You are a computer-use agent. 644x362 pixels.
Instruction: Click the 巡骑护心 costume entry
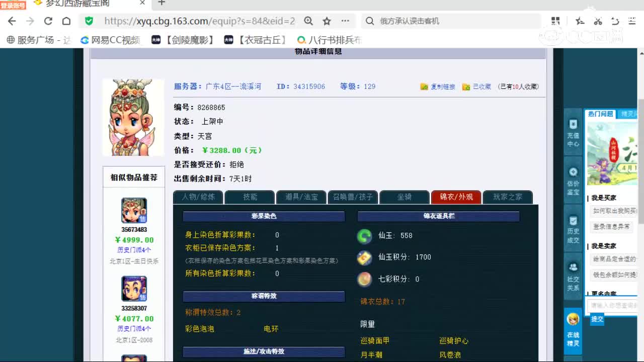(x=454, y=341)
